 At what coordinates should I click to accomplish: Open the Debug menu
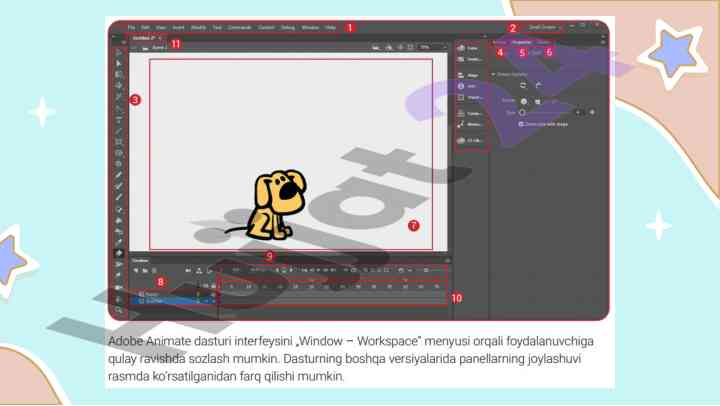[288, 28]
